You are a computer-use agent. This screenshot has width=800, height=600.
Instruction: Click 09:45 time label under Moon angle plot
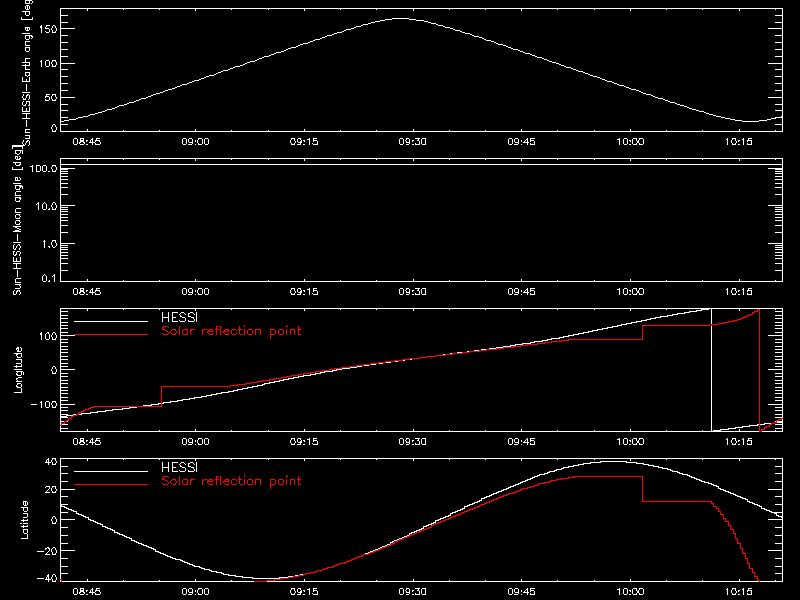pos(521,291)
